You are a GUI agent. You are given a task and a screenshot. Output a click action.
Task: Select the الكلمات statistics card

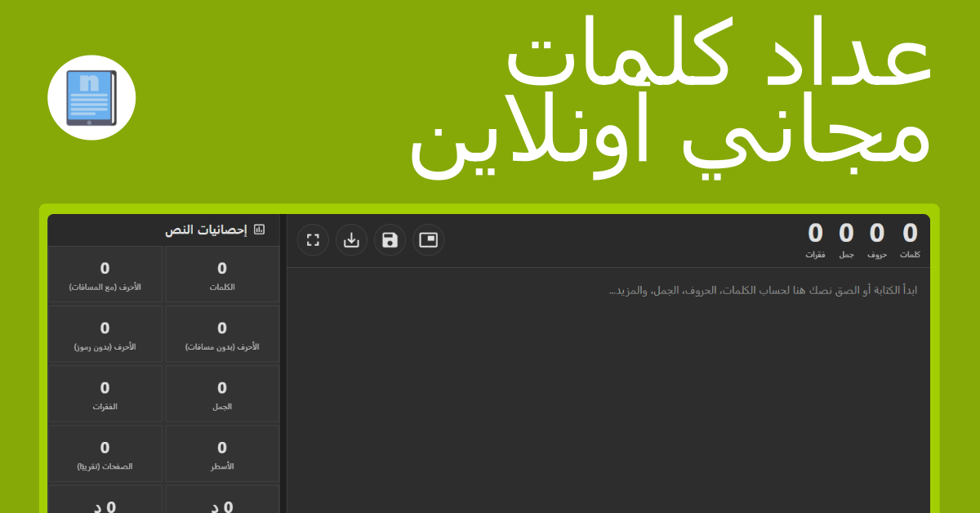point(222,274)
